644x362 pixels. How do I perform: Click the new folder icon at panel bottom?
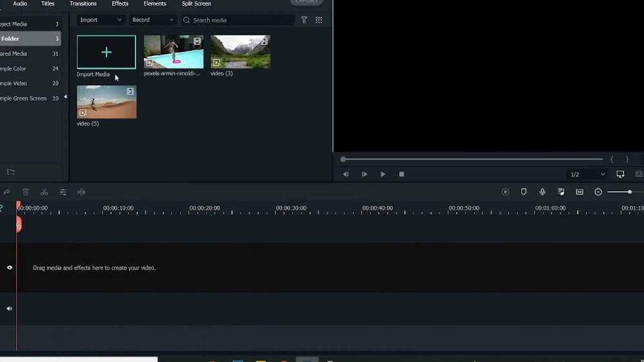coord(10,172)
